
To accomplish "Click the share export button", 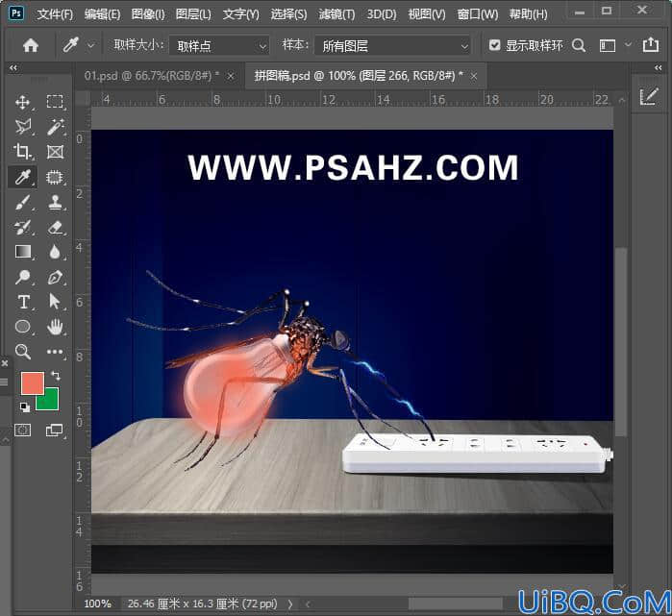I will 650,44.
